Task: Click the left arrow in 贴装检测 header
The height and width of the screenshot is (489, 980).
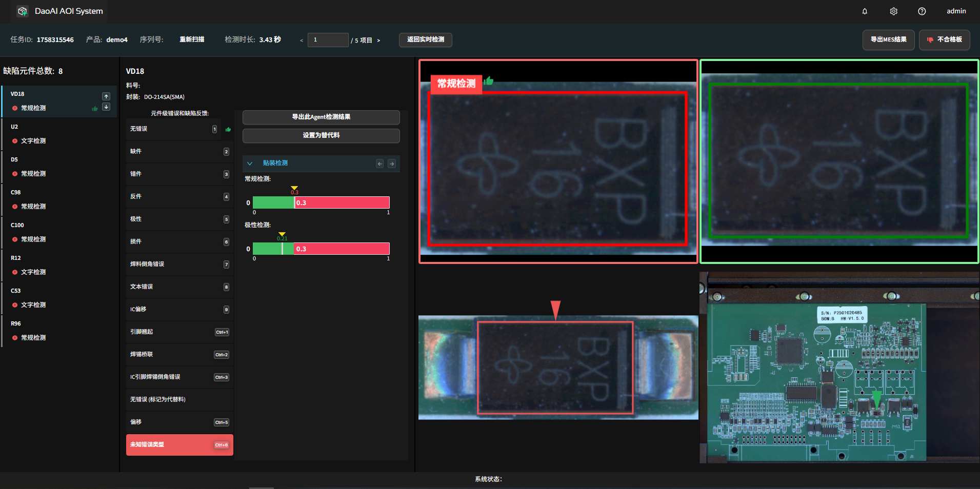Action: pyautogui.click(x=379, y=164)
